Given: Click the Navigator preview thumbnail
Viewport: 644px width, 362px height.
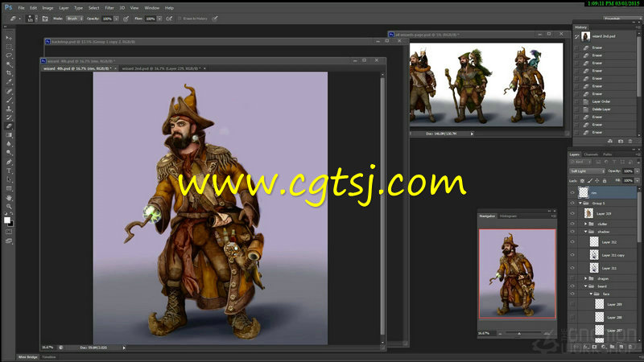Looking at the screenshot, I should click(518, 274).
